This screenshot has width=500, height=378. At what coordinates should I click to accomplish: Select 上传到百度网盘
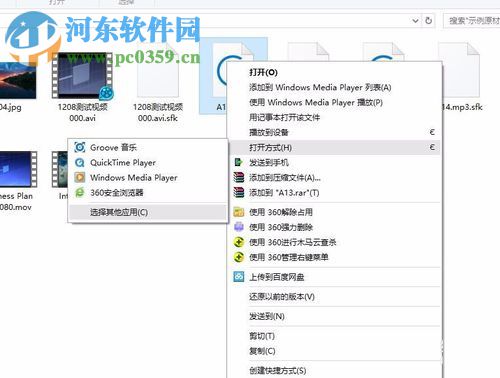[x=334, y=277]
